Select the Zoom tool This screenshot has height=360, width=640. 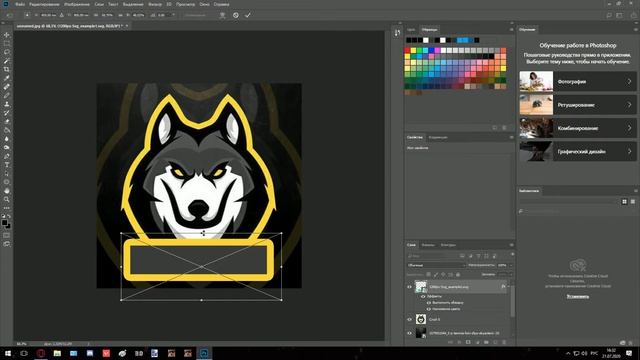point(7,199)
